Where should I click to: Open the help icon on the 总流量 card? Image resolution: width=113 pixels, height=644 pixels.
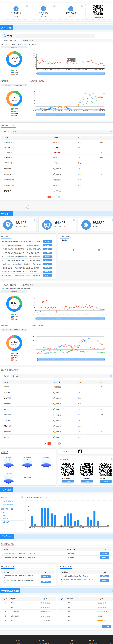[82, 6]
